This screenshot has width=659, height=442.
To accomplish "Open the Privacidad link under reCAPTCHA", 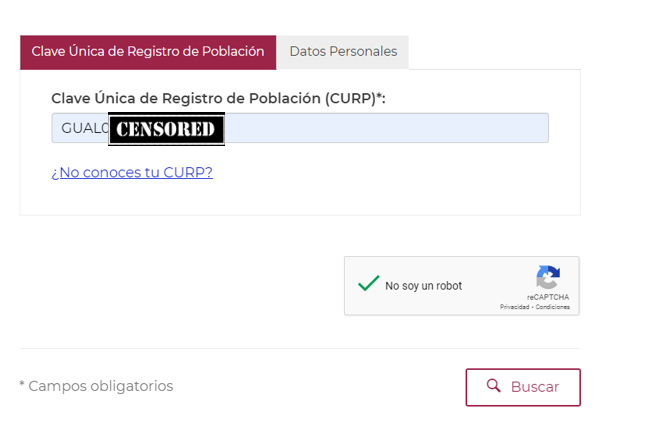I will point(514,307).
